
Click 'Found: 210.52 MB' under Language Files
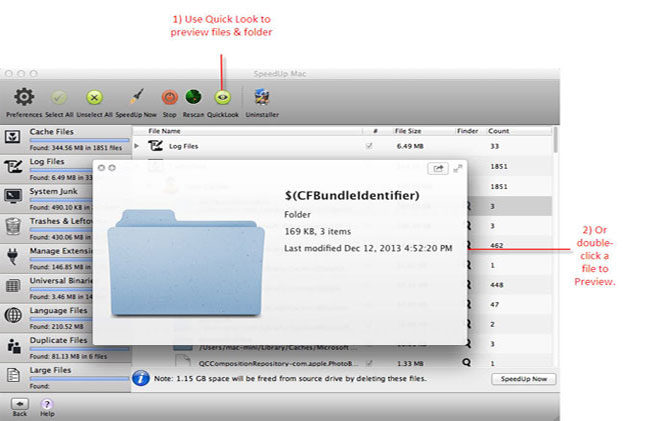(x=56, y=326)
